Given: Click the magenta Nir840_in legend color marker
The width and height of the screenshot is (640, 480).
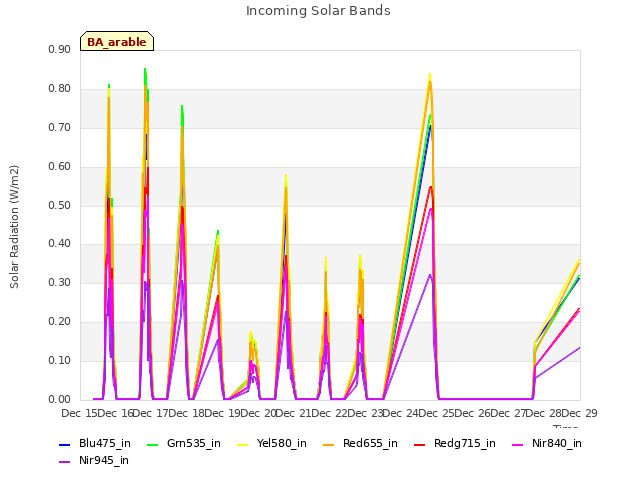Looking at the screenshot, I should [518, 444].
